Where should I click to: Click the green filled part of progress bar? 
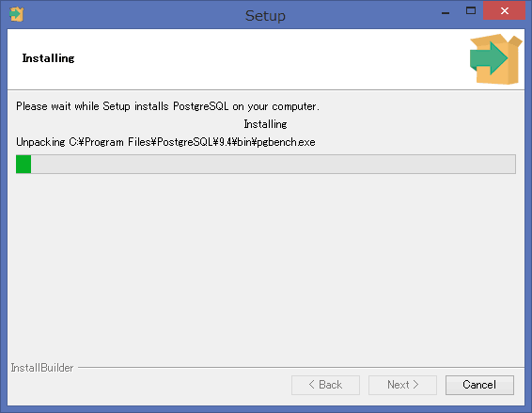coord(23,164)
